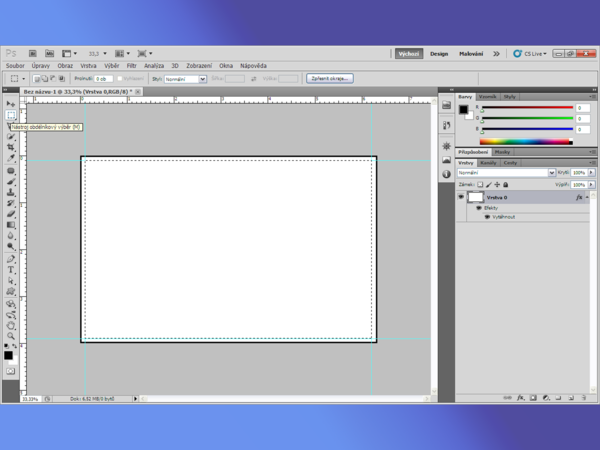The image size is (600, 450).
Task: Click the foreground color swatch in Barvy
Action: click(463, 109)
